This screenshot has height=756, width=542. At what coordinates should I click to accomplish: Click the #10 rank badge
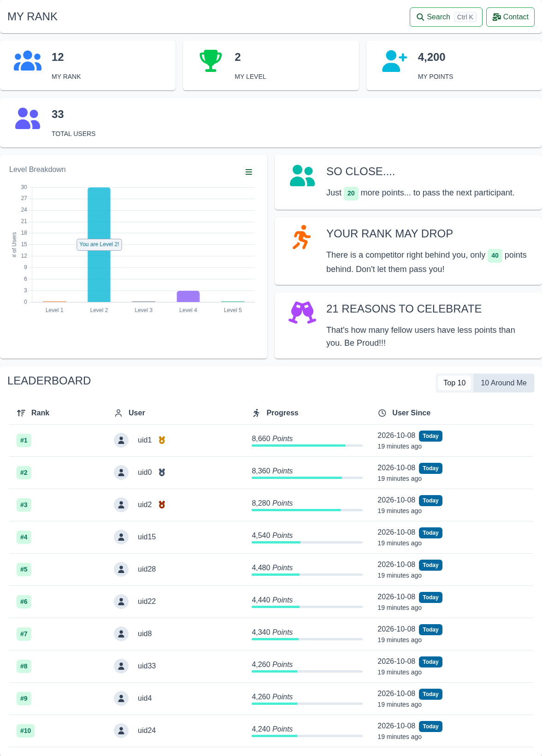coord(26,731)
